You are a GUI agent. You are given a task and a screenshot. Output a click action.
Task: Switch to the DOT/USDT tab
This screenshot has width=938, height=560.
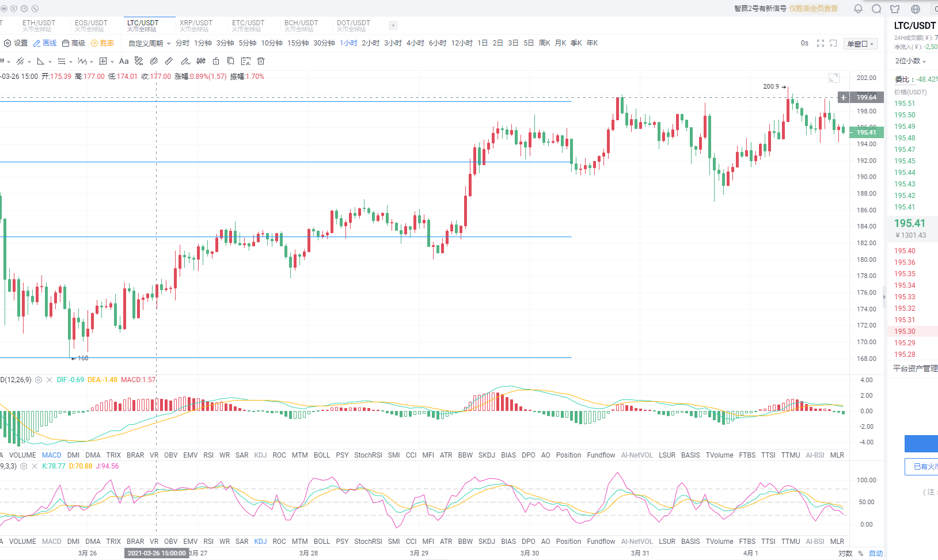pos(354,25)
